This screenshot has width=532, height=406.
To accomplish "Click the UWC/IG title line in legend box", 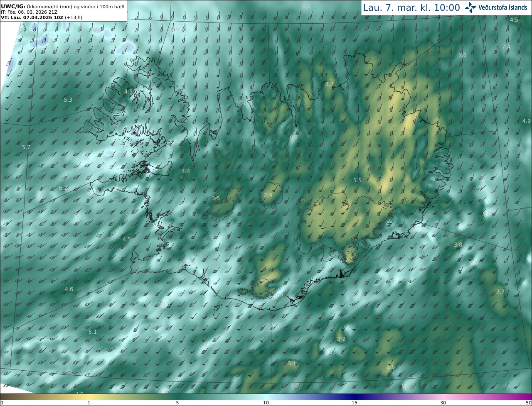I will 63,6.
